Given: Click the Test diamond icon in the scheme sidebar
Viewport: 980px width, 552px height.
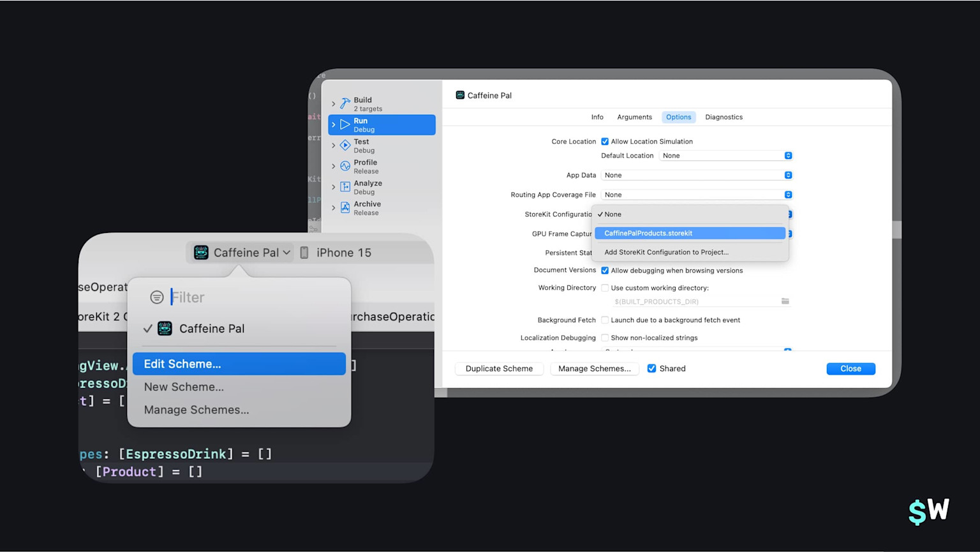Looking at the screenshot, I should pos(345,145).
